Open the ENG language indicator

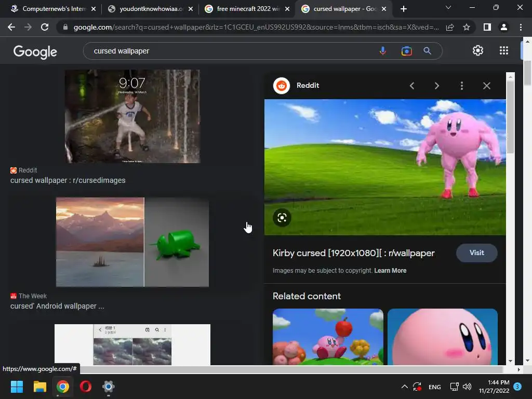435,387
